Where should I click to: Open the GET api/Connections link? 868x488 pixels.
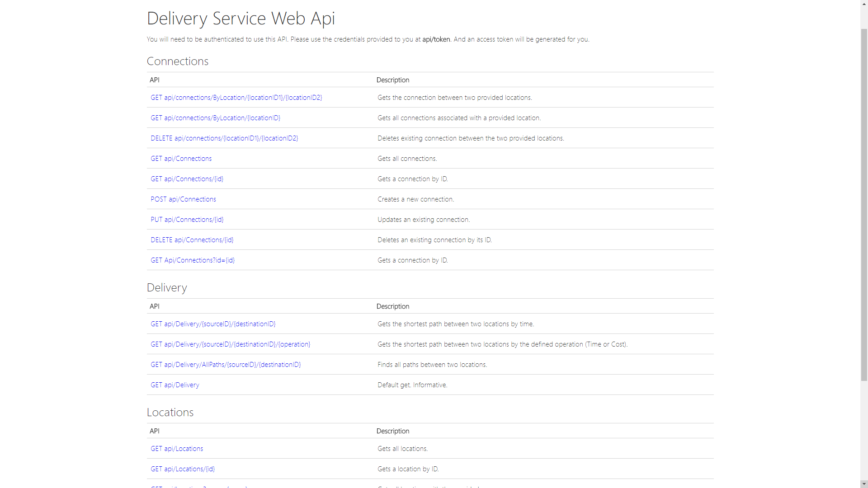pyautogui.click(x=181, y=159)
